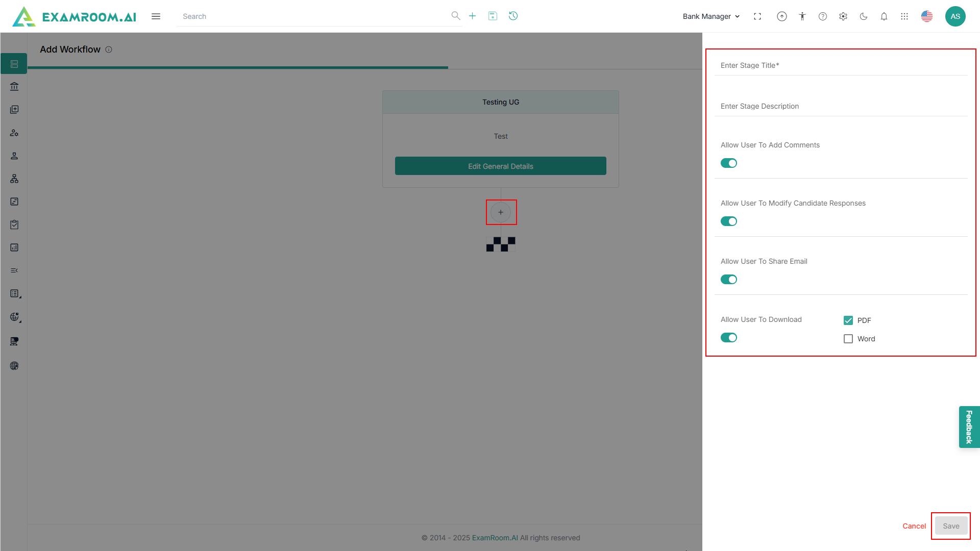Check the Word download checkbox

pos(848,339)
